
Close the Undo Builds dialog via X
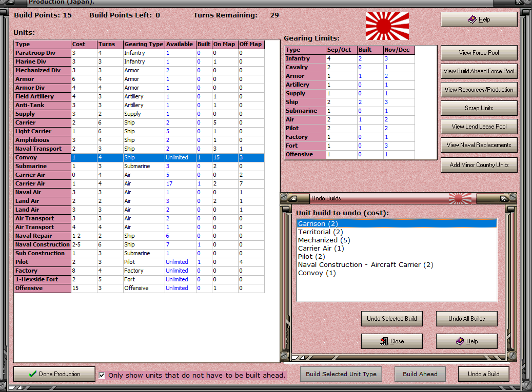[x=503, y=198]
